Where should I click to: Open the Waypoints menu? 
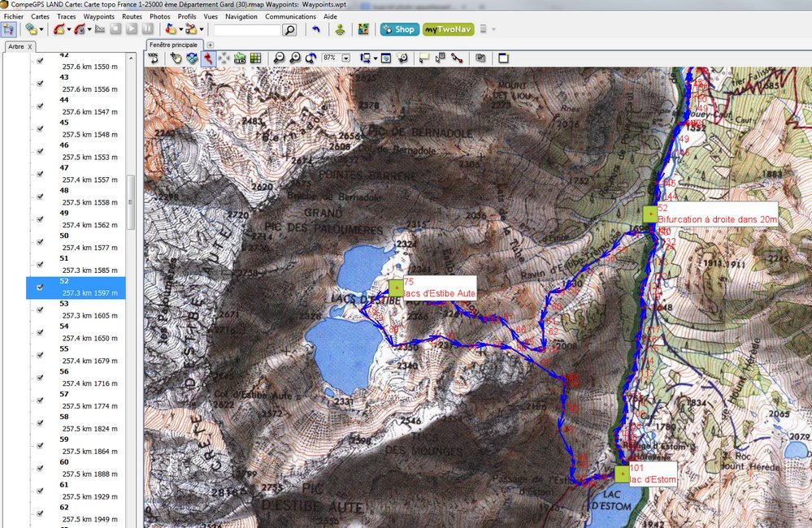[x=98, y=16]
